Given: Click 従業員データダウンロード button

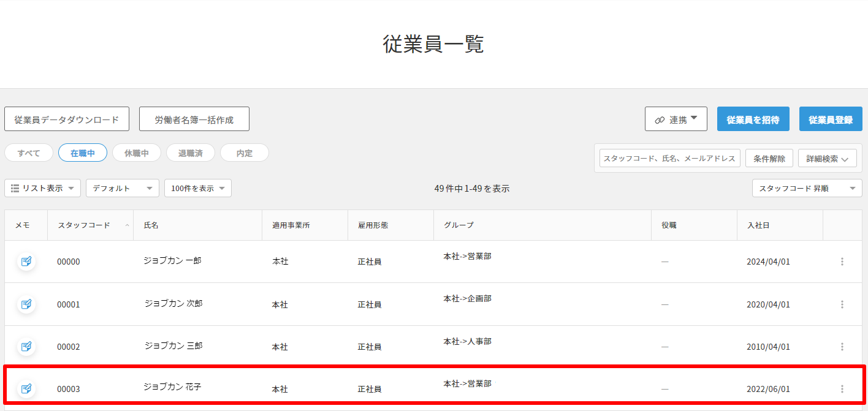Looking at the screenshot, I should pyautogui.click(x=67, y=119).
